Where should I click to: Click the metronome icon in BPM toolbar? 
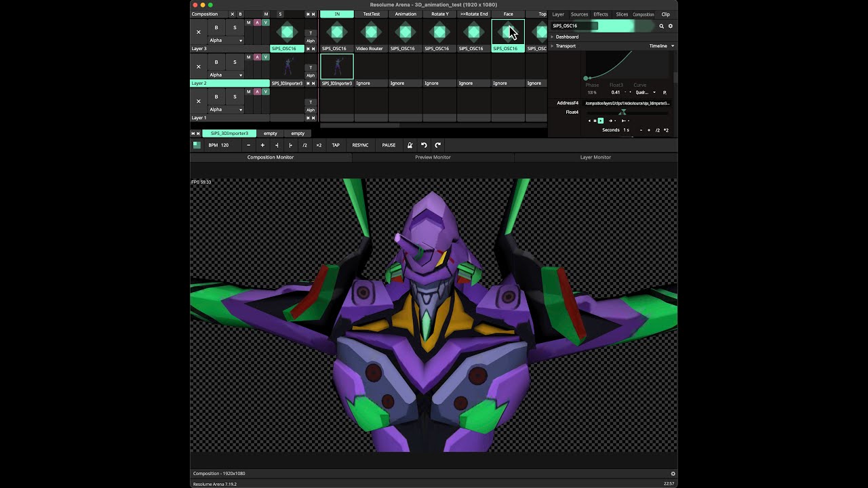(410, 145)
